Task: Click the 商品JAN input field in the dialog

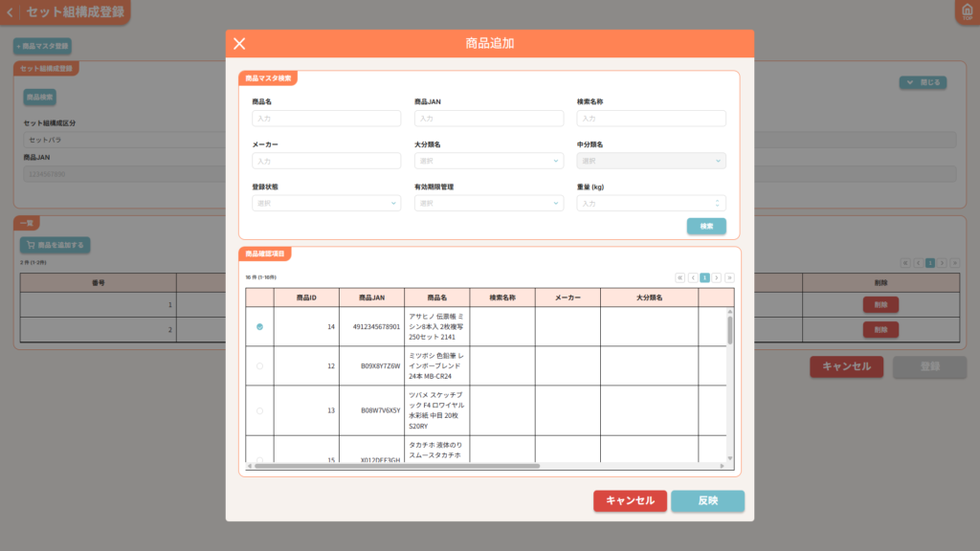Action: pos(489,118)
